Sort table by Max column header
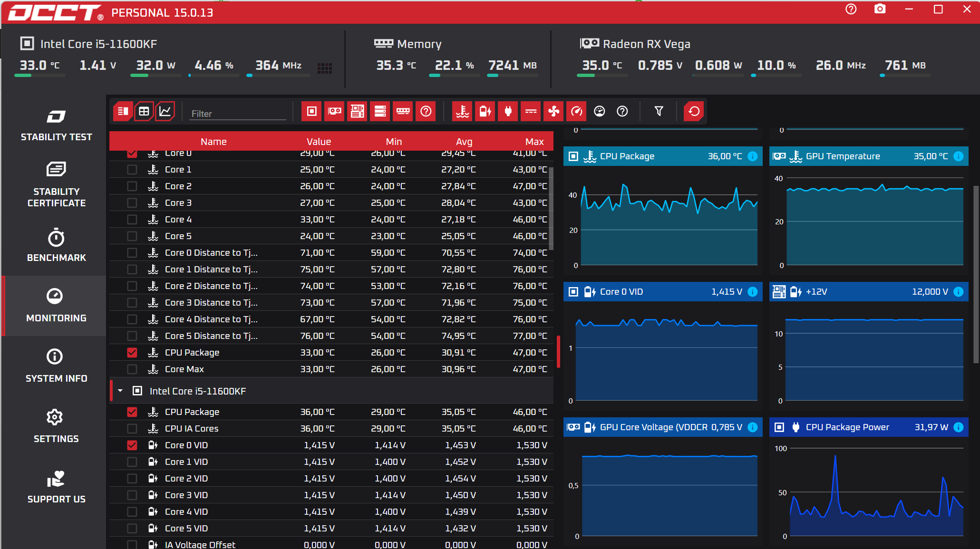The height and width of the screenshot is (549, 980). click(x=534, y=142)
